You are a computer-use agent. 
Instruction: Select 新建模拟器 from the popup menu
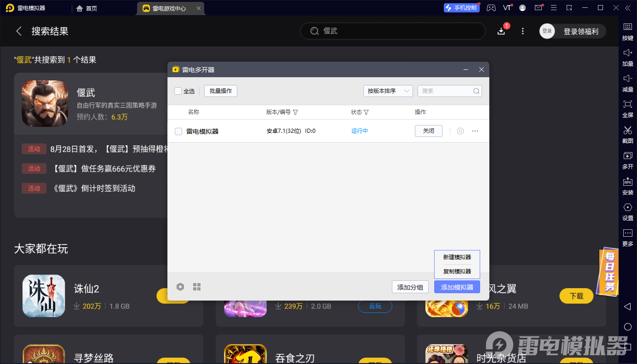pos(457,257)
